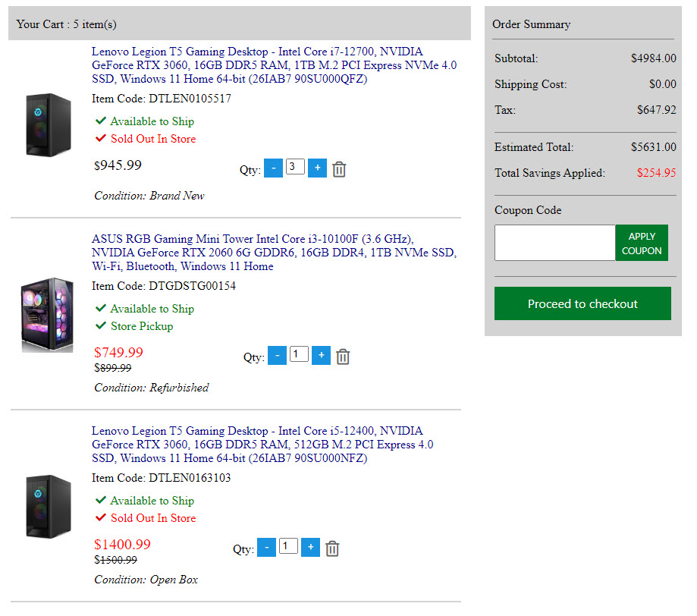The height and width of the screenshot is (616, 697).
Task: Click trash icon for Lenovo Legion i5-12400
Action: click(x=332, y=548)
